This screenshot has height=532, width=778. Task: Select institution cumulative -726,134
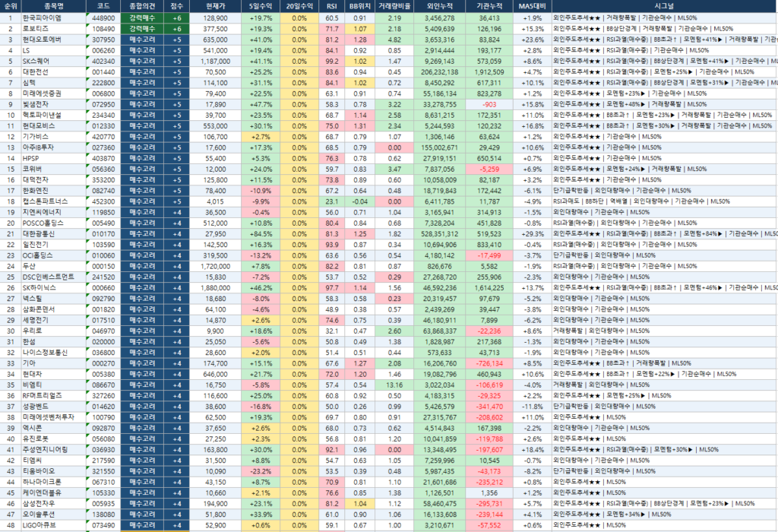[489, 363]
